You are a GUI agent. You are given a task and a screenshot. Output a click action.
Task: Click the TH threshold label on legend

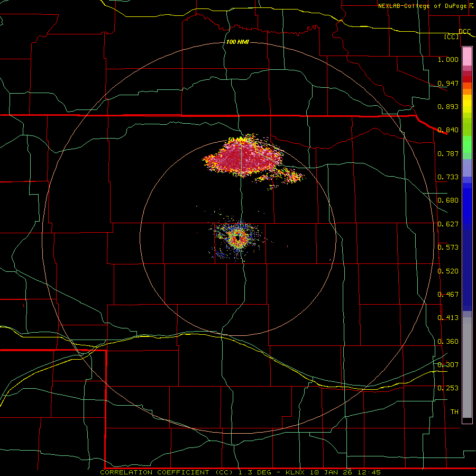pos(454,411)
